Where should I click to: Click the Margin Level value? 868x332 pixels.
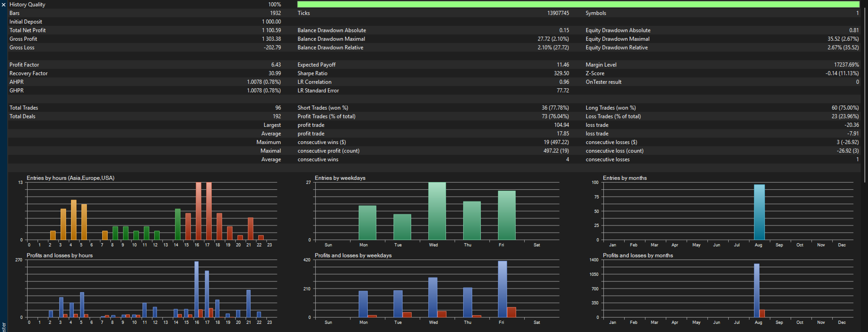[x=846, y=65]
